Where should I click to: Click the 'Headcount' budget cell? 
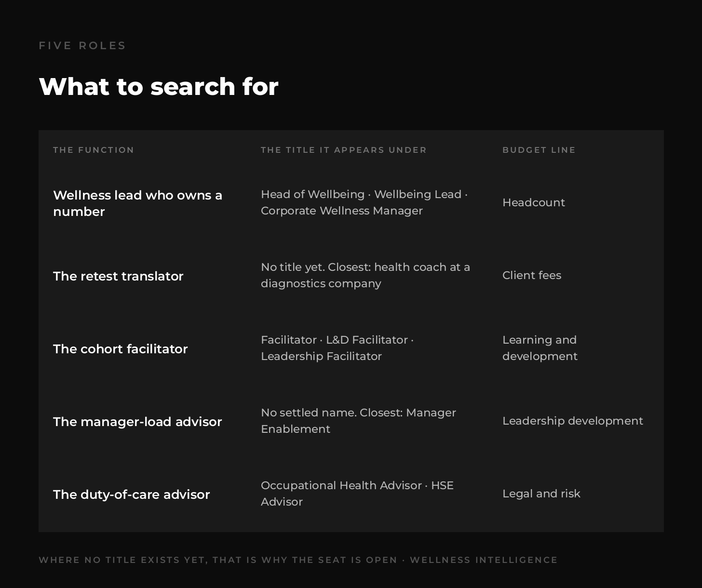[x=534, y=202]
